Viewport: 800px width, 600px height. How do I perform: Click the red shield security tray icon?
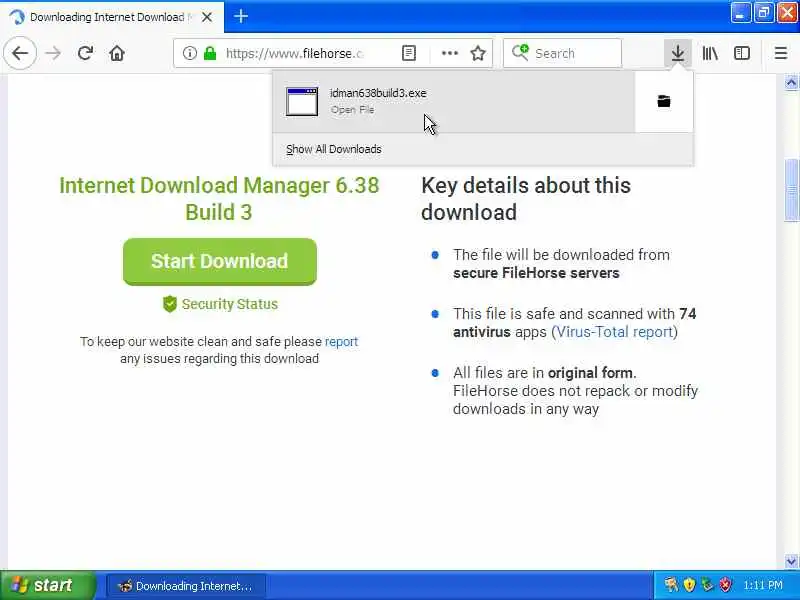click(726, 585)
